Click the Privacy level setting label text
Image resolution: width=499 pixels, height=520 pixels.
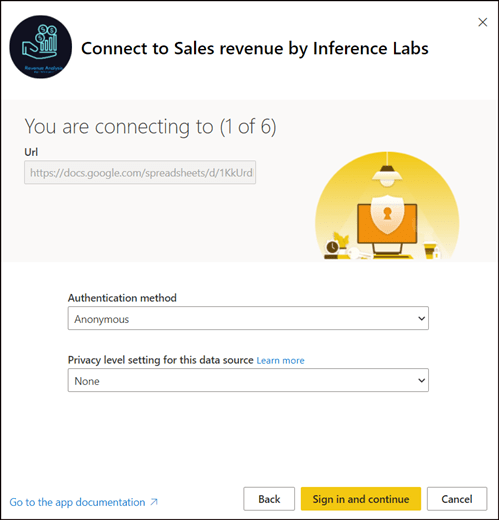tap(161, 360)
